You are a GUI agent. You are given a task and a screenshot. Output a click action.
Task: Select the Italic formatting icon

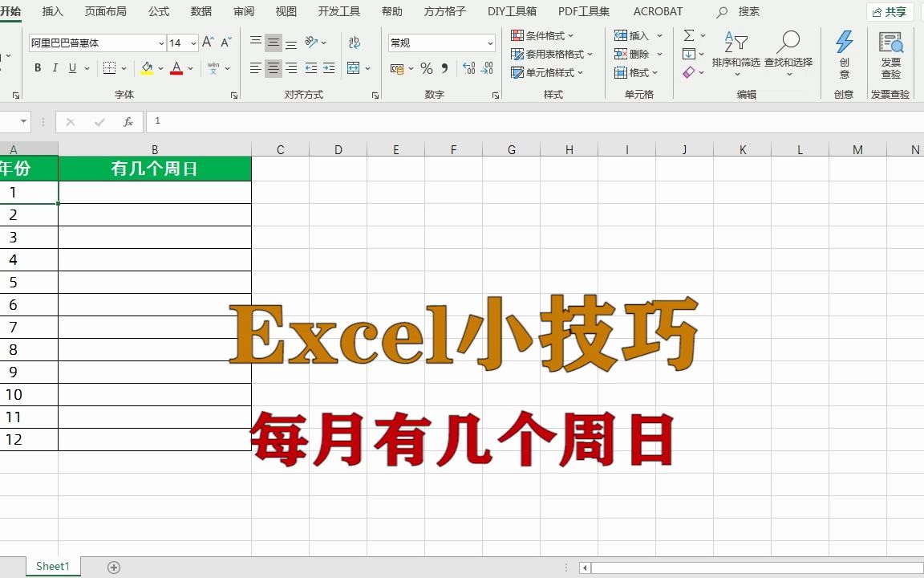[x=55, y=67]
